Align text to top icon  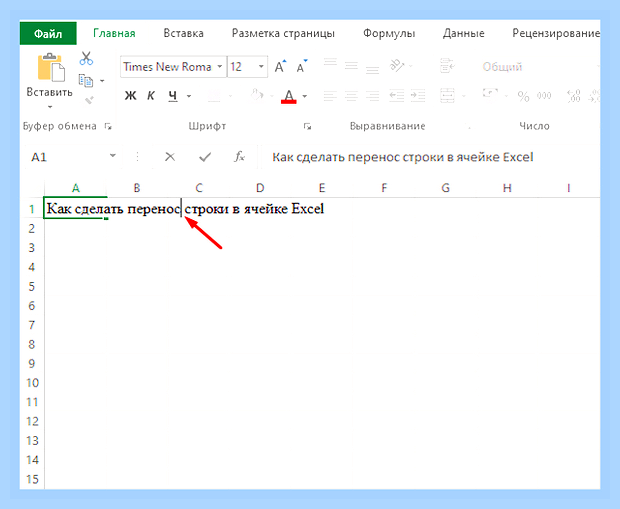click(330, 63)
